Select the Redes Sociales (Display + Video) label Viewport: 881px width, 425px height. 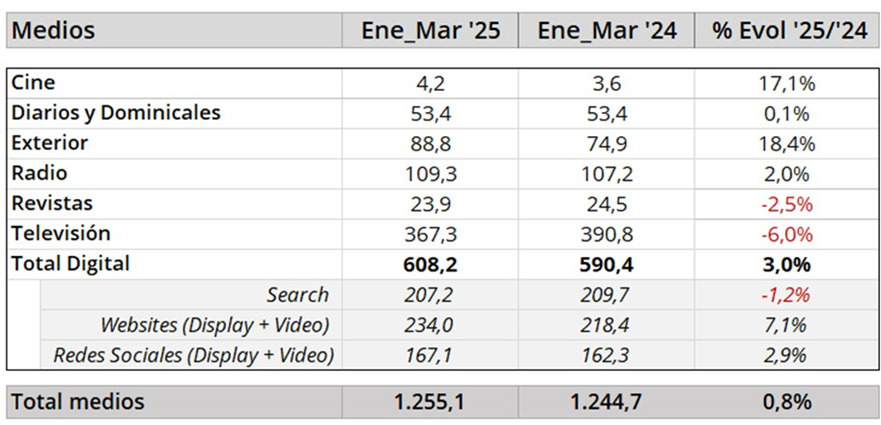[x=192, y=354]
